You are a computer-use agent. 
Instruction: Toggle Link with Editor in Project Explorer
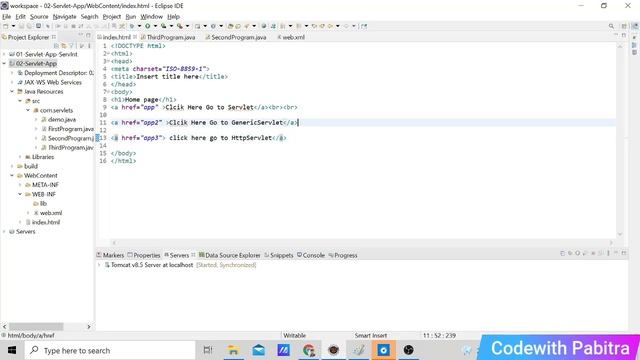(x=64, y=46)
